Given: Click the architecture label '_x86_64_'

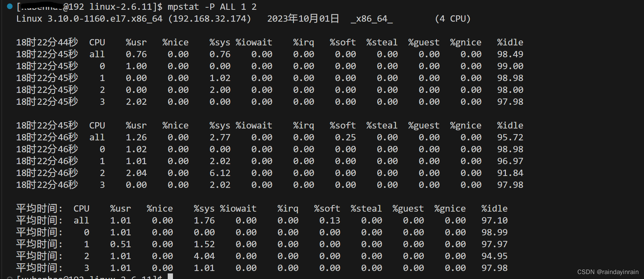Looking at the screenshot, I should coord(372,19).
